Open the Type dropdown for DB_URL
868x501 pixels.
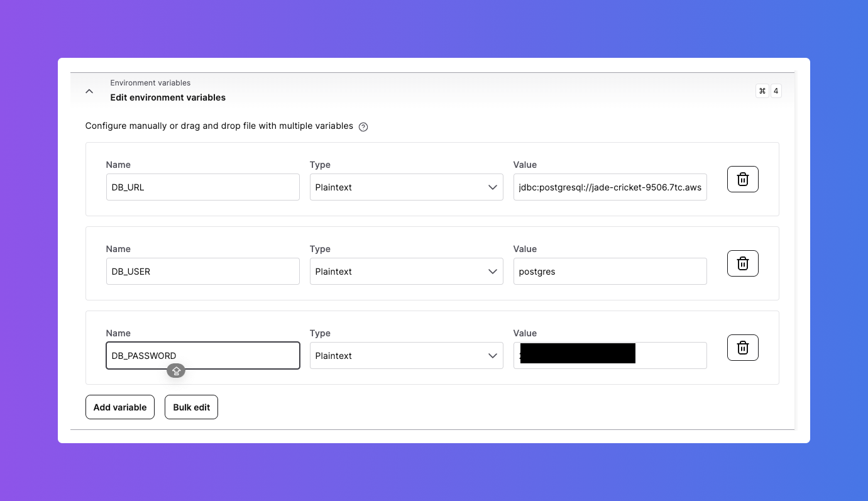pos(406,187)
